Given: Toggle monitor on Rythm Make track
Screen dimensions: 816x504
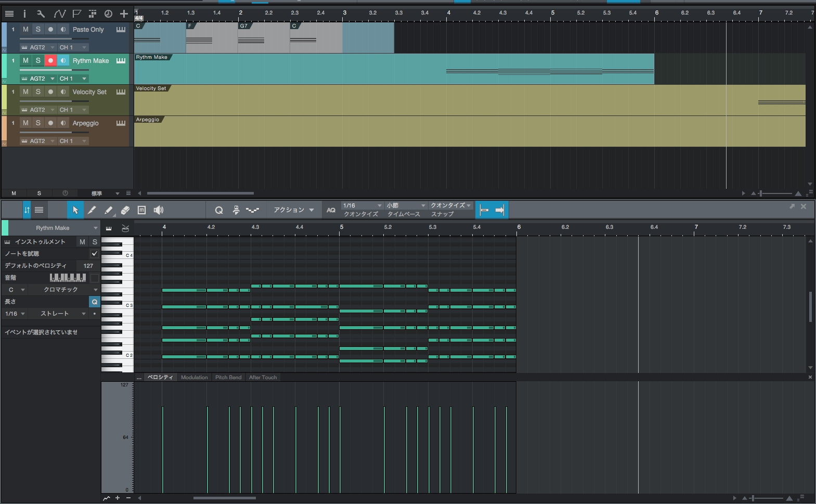Looking at the screenshot, I should point(63,61).
